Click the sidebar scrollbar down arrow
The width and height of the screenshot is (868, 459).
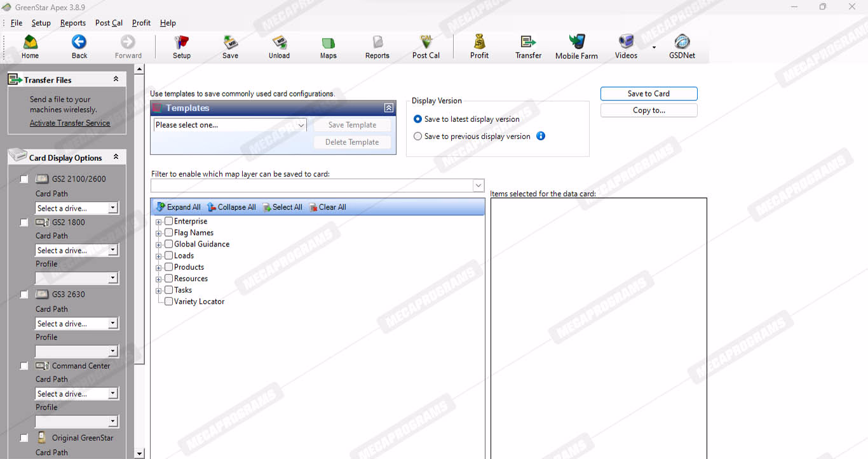[x=140, y=454]
